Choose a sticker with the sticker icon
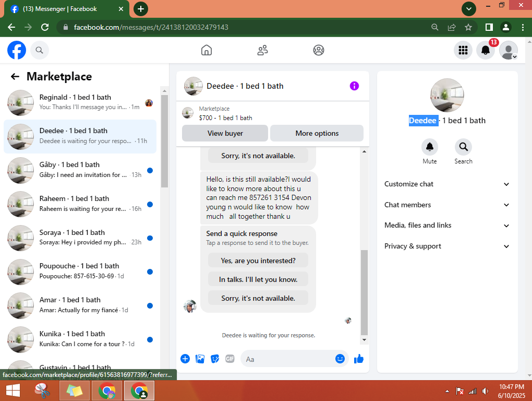 (x=215, y=359)
